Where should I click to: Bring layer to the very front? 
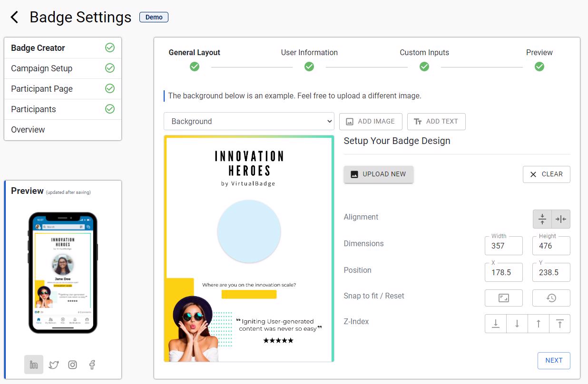[x=559, y=324]
